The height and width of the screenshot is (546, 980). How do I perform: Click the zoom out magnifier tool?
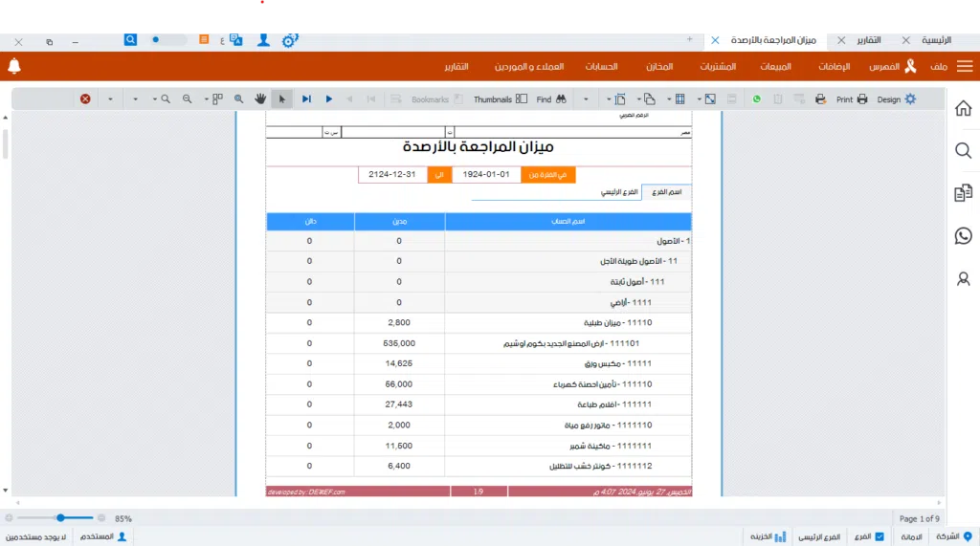point(187,98)
